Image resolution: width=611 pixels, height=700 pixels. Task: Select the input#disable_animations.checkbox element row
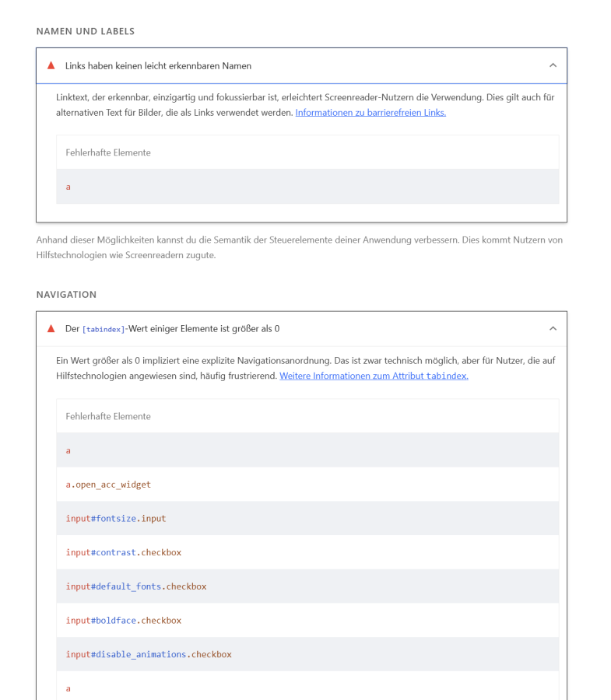click(x=149, y=654)
